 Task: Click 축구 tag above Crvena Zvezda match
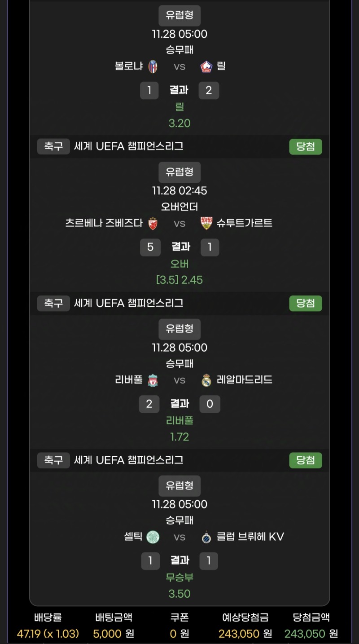pos(53,146)
